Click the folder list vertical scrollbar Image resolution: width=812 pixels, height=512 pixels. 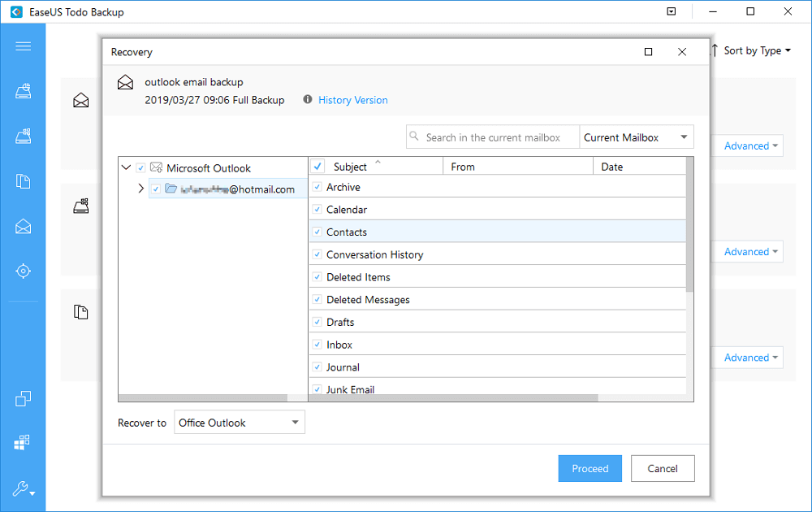point(689,224)
